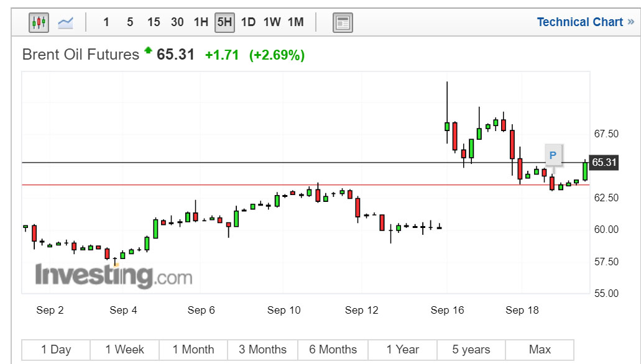Set interval to 15 minutes

(154, 22)
